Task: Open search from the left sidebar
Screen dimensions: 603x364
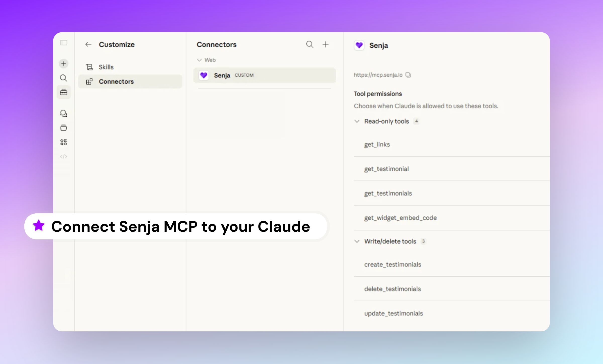Action: (x=64, y=78)
